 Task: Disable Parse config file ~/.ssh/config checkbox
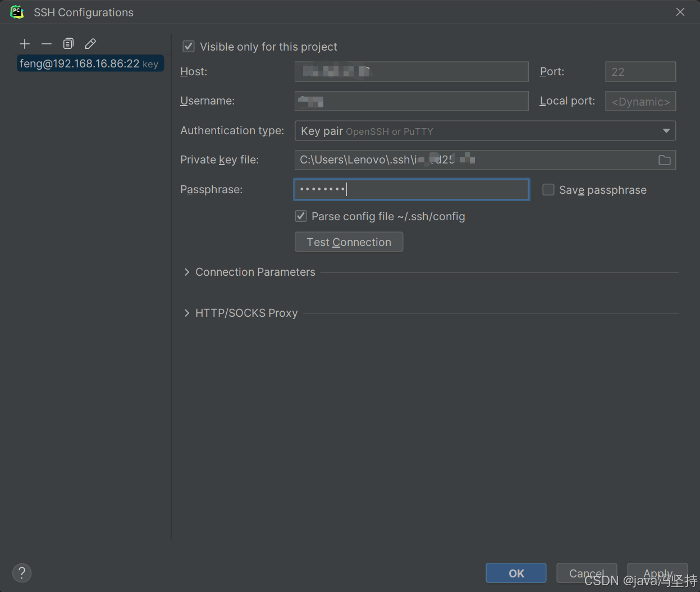(301, 216)
